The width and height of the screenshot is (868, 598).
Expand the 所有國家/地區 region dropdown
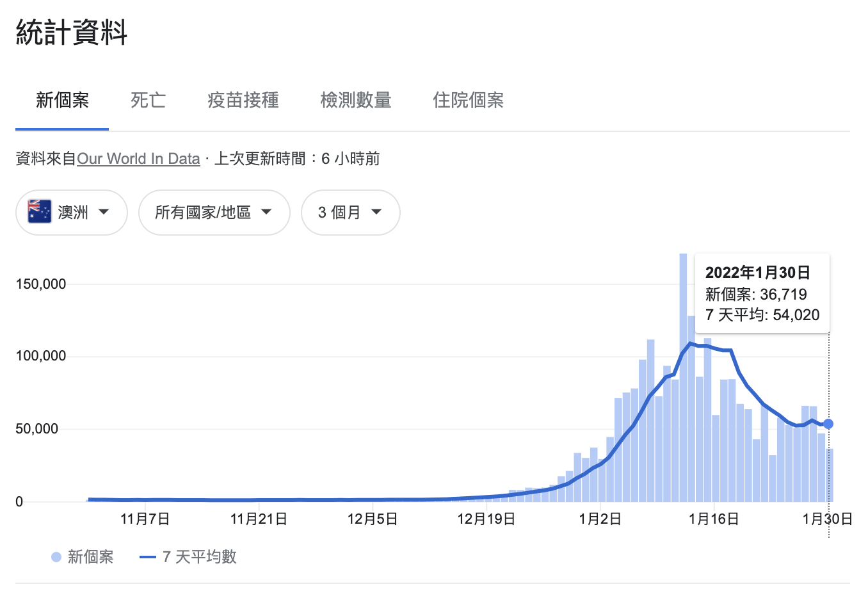point(214,213)
